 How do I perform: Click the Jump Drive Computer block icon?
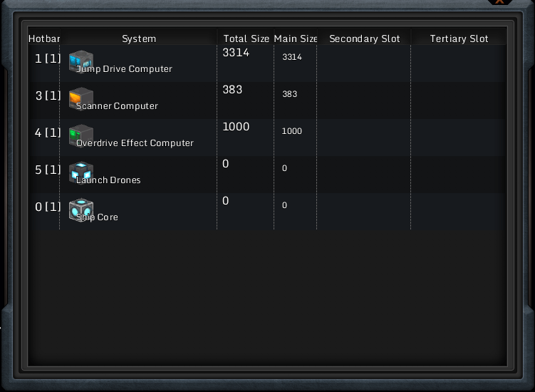pyautogui.click(x=80, y=60)
